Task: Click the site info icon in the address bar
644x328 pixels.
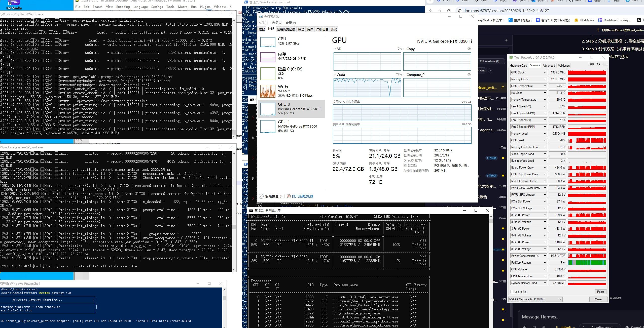Action: (460, 11)
